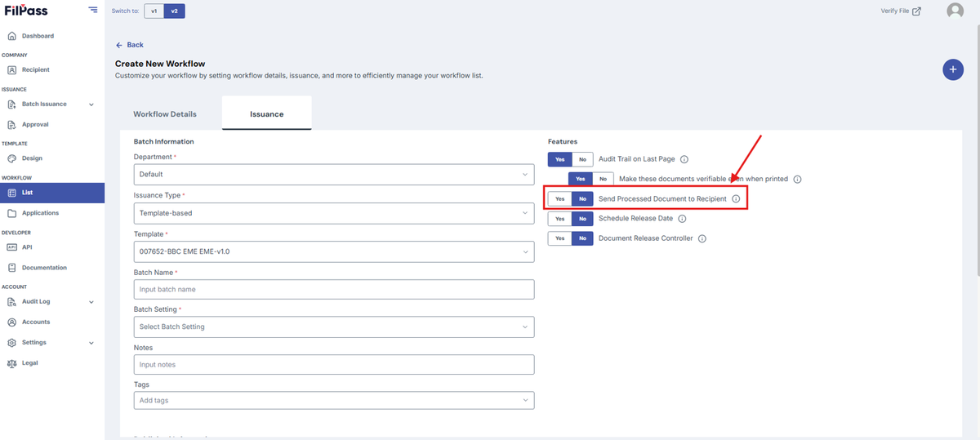Open the Template dropdown

pyautogui.click(x=334, y=251)
